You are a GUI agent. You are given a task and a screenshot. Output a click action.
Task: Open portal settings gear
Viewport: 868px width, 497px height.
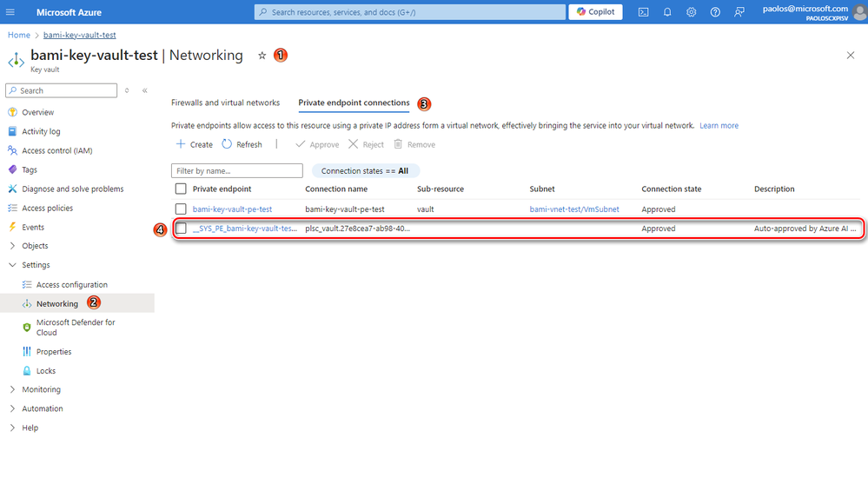coord(691,11)
